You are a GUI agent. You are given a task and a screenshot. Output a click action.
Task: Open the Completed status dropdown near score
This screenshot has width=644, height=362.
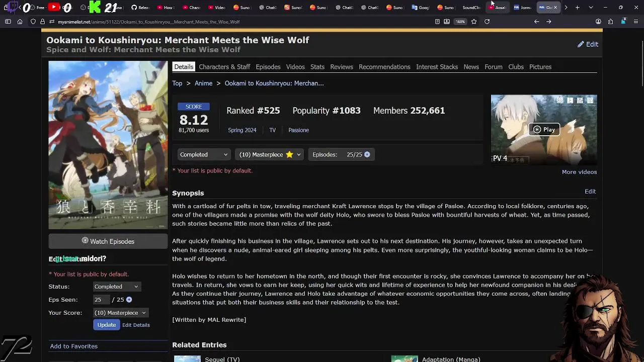click(204, 154)
